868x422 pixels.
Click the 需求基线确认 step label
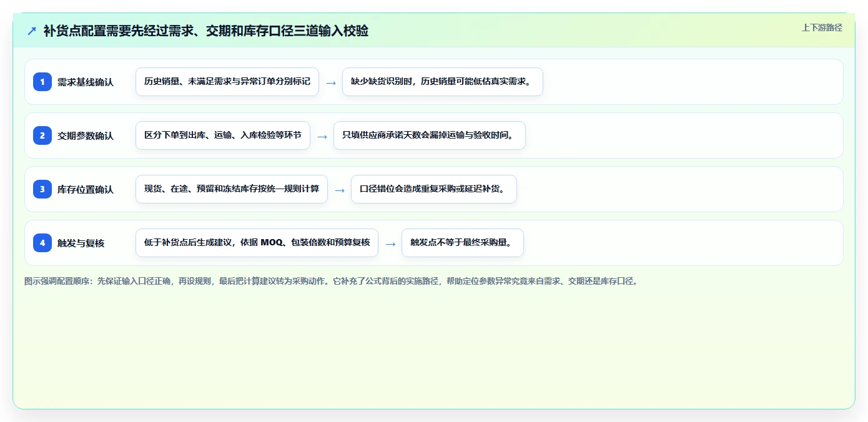click(x=86, y=82)
